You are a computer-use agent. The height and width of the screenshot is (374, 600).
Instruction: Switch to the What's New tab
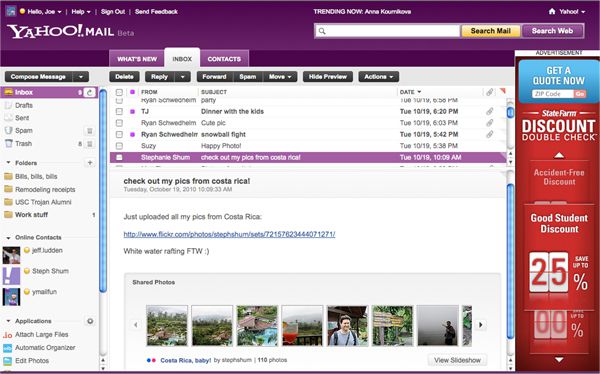point(137,59)
